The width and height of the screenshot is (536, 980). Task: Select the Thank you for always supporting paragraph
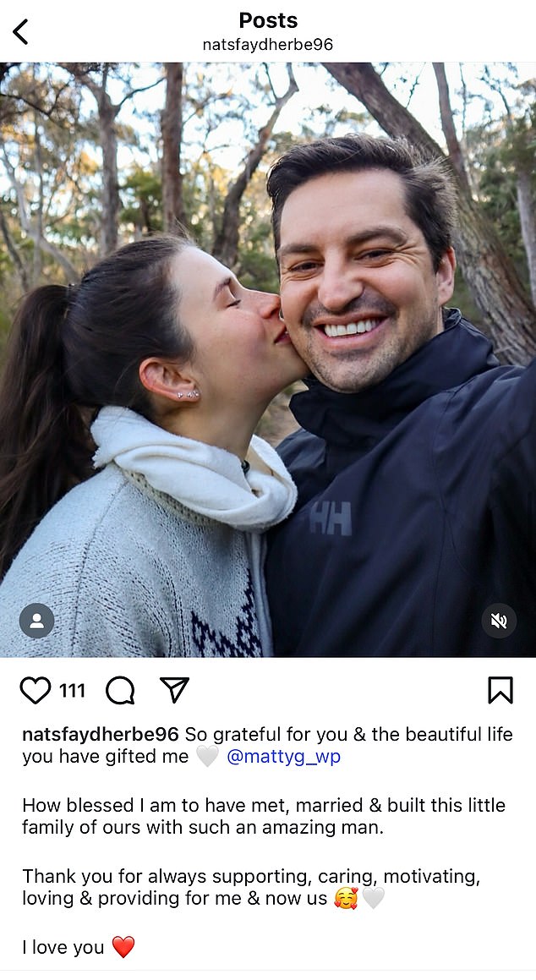point(251,888)
